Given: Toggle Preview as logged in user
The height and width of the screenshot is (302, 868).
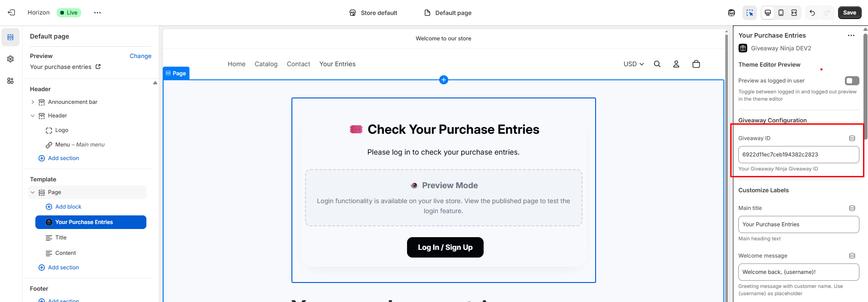Looking at the screenshot, I should tap(852, 81).
